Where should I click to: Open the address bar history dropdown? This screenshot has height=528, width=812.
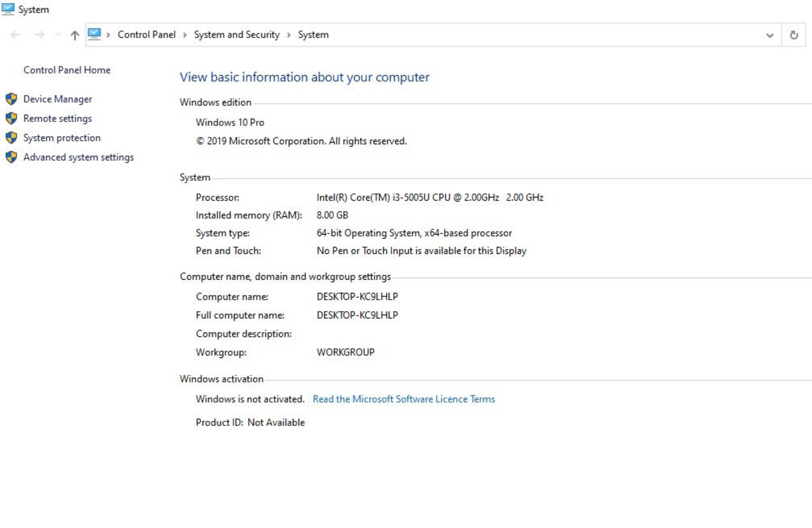tap(769, 35)
